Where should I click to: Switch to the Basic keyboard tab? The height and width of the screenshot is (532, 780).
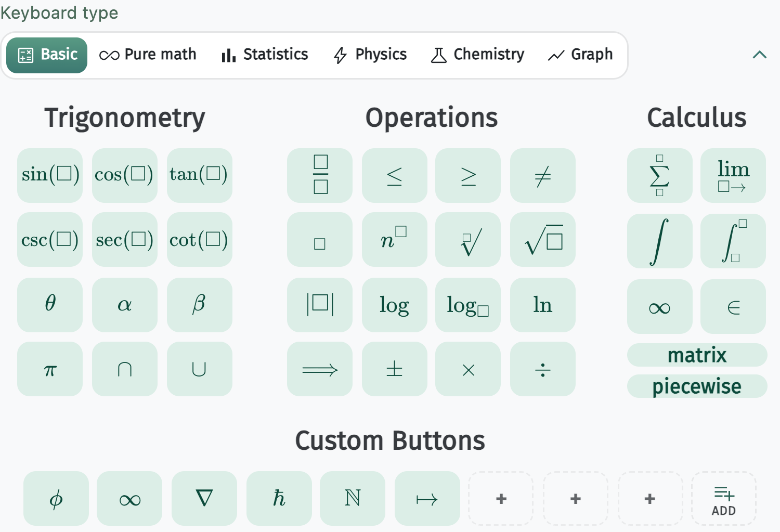[x=47, y=55]
